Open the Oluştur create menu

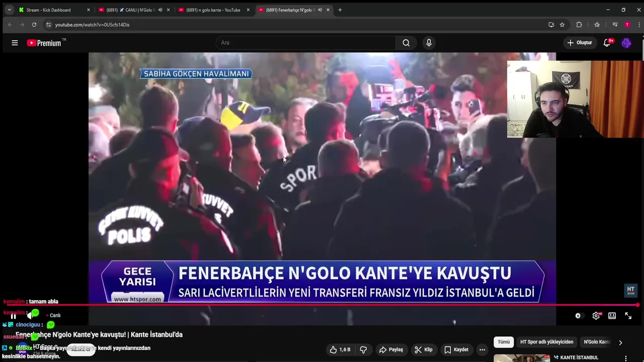pos(580,43)
